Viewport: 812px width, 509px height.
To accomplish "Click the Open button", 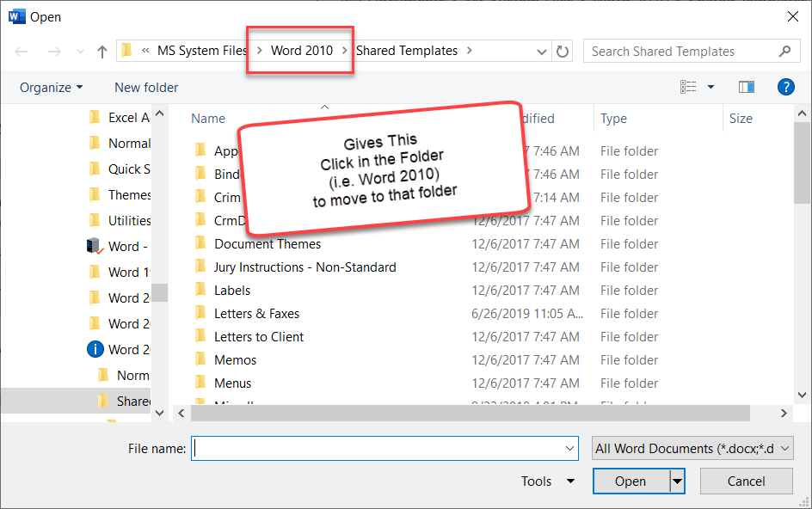I will point(631,481).
